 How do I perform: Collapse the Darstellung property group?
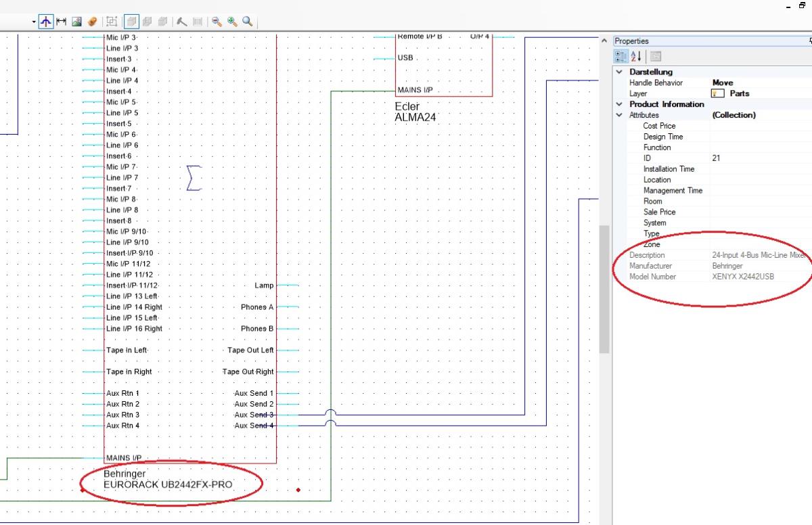coord(619,72)
